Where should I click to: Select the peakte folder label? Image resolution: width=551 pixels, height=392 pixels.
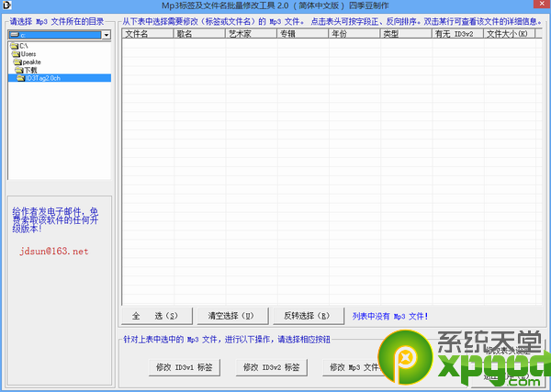point(34,62)
